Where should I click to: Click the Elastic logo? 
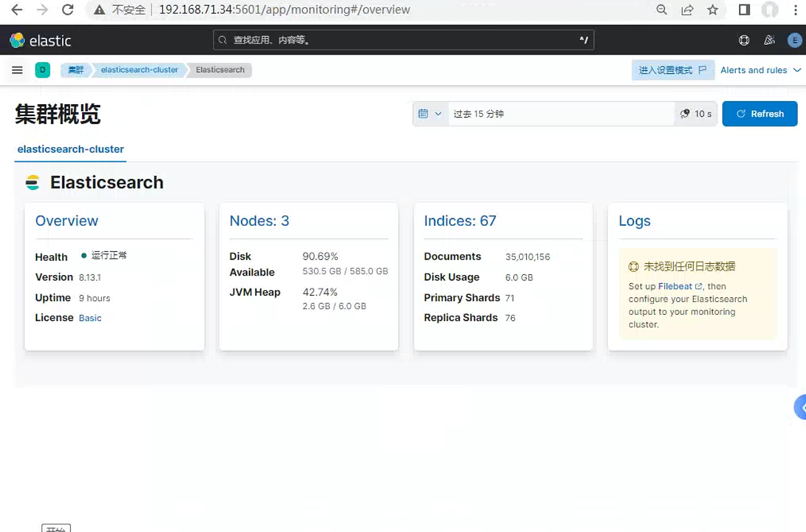(x=41, y=40)
